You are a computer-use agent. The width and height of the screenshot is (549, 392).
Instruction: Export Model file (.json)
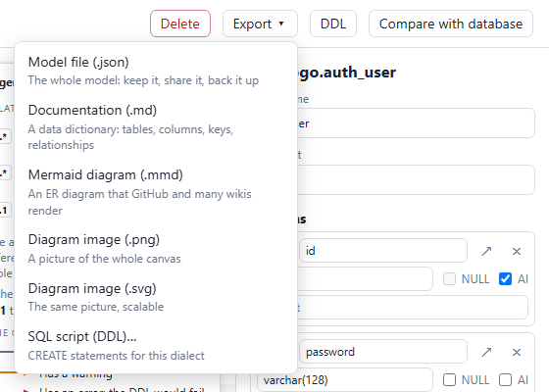[x=156, y=71]
